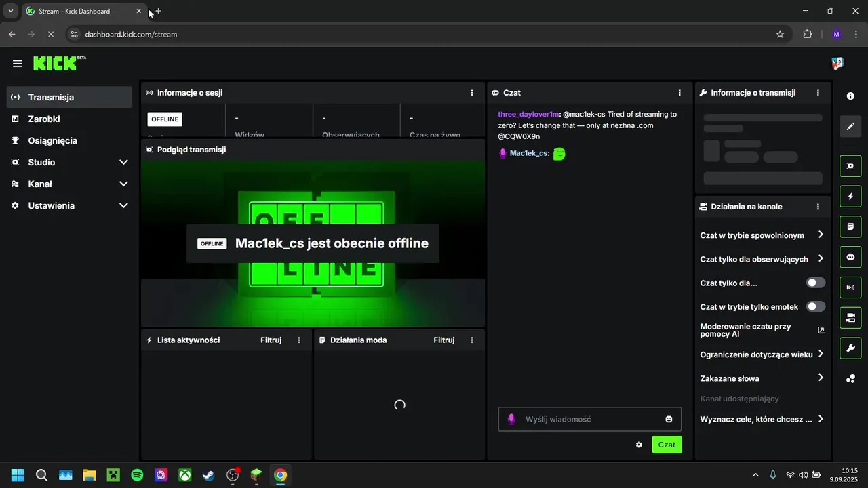
Task: Open Czat tylko dla obserwujących options
Action: pos(762,259)
